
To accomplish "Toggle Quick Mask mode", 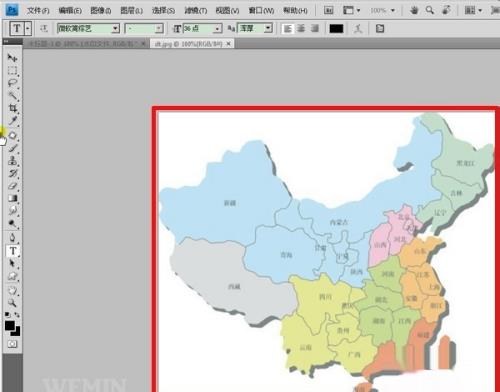I will pyautogui.click(x=12, y=344).
